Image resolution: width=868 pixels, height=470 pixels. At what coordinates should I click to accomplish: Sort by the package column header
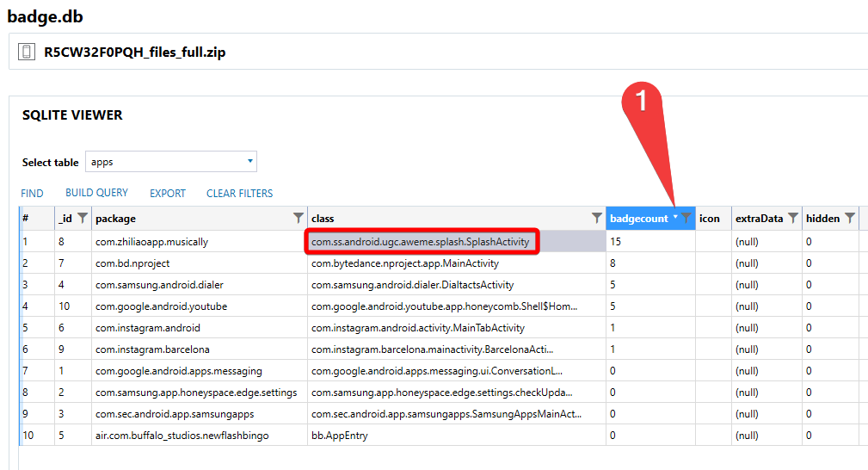tap(115, 219)
